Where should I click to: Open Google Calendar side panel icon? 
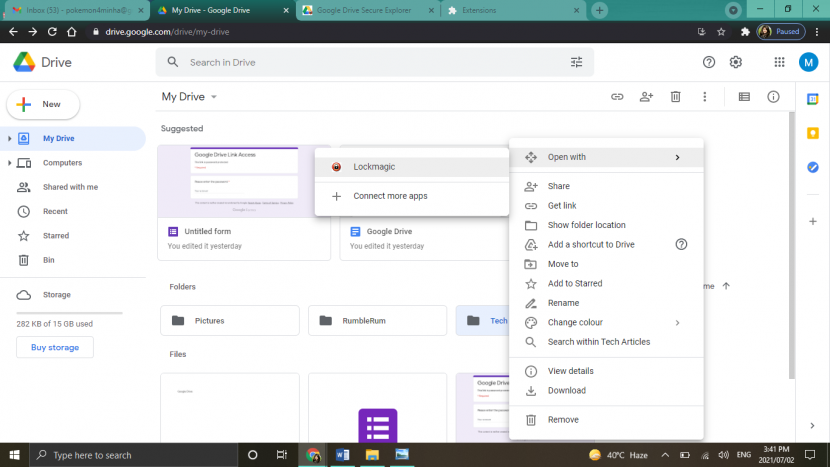pyautogui.click(x=813, y=99)
